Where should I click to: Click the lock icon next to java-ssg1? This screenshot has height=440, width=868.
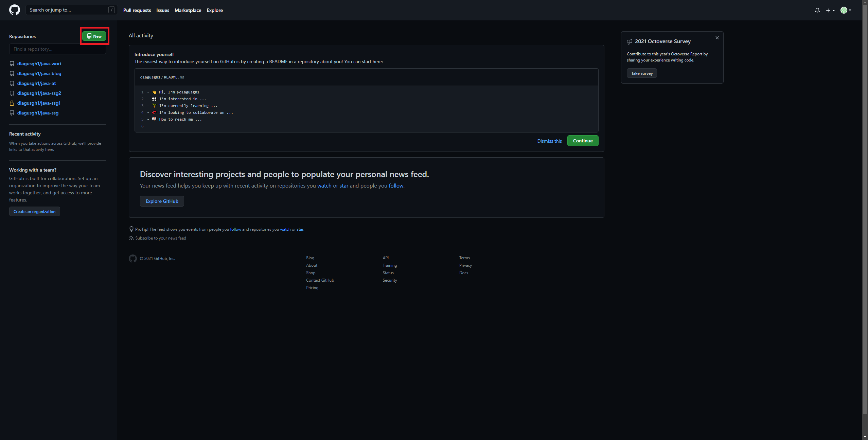(12, 103)
